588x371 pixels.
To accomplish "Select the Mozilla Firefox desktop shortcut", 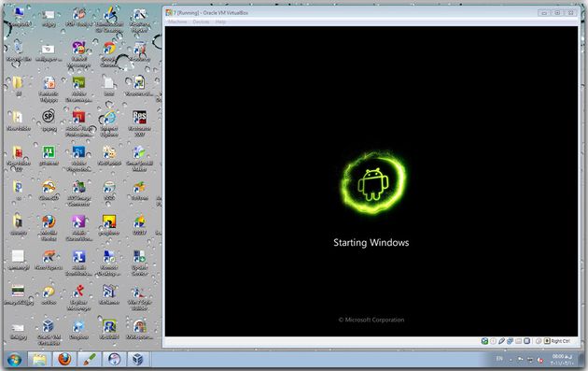I will [49, 228].
